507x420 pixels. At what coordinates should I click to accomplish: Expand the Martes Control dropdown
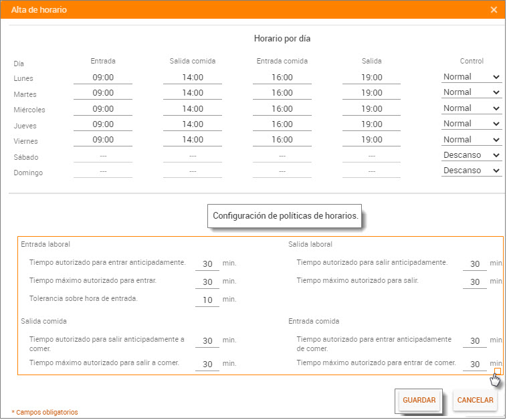[x=471, y=92]
